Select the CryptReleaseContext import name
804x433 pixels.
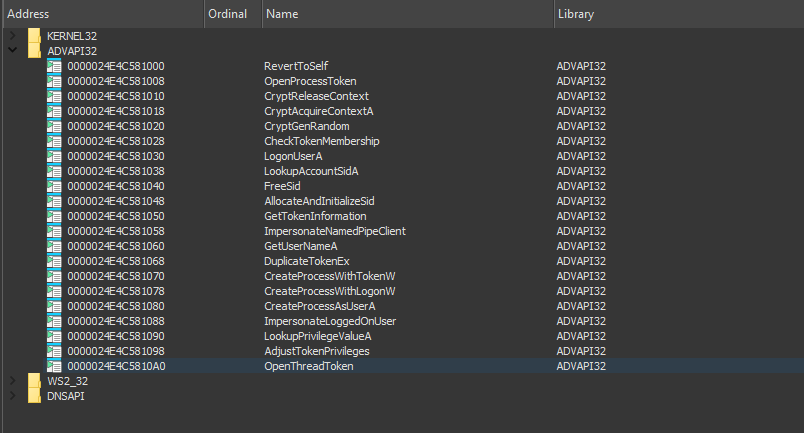pos(316,96)
